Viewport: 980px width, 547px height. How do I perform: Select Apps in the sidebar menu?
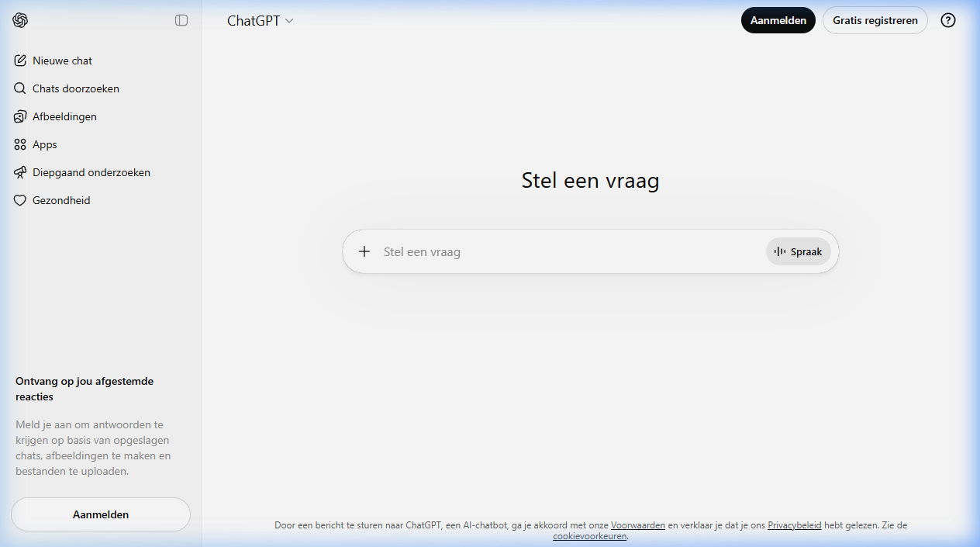[45, 144]
